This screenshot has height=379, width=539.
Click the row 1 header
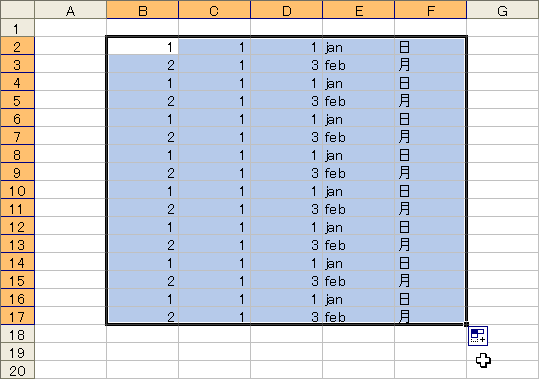17,28
